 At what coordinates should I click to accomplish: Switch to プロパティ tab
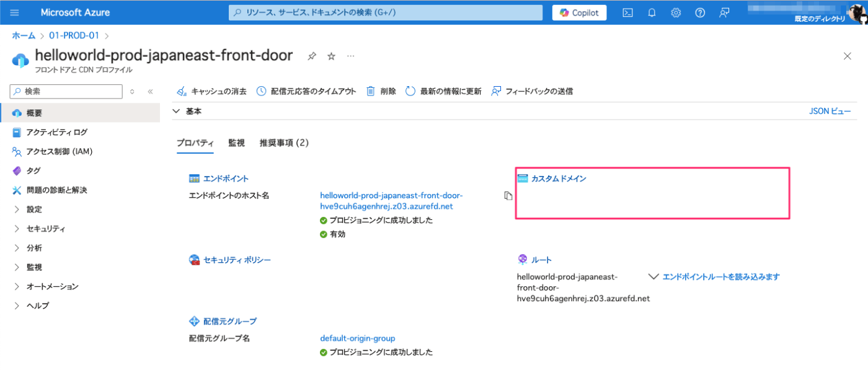[x=195, y=143]
